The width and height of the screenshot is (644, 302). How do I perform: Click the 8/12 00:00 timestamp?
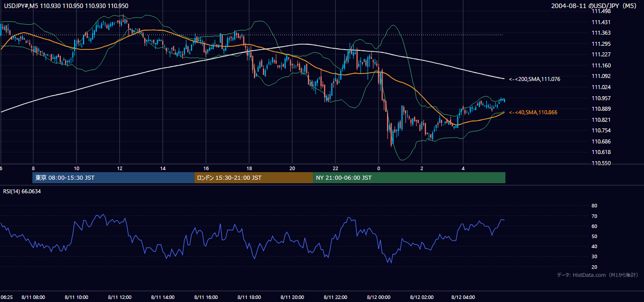click(x=378, y=297)
